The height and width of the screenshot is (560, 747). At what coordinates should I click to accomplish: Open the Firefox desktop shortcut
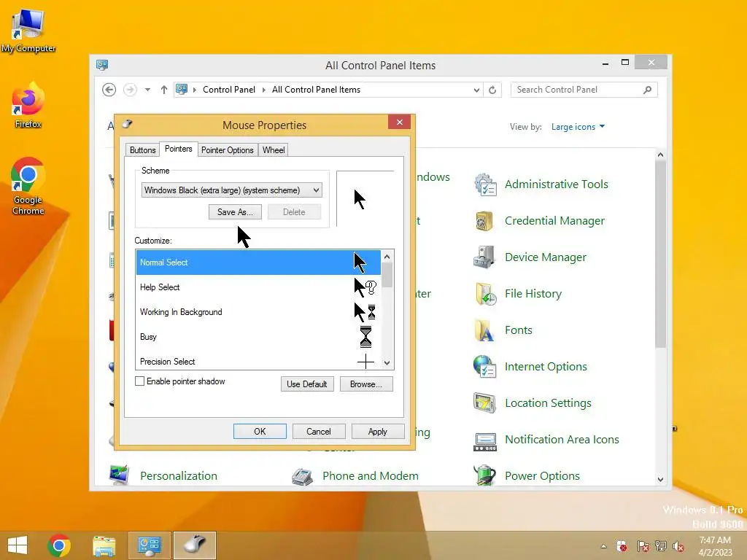[x=28, y=105]
